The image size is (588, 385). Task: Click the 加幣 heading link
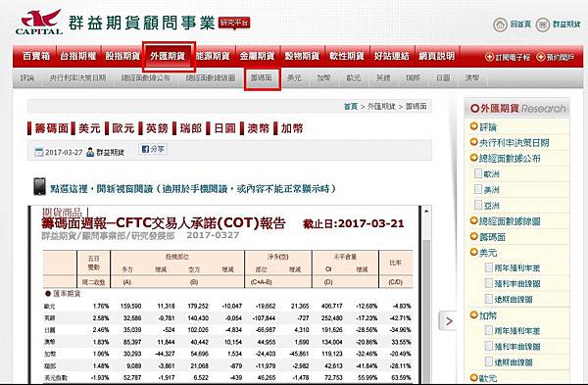292,128
